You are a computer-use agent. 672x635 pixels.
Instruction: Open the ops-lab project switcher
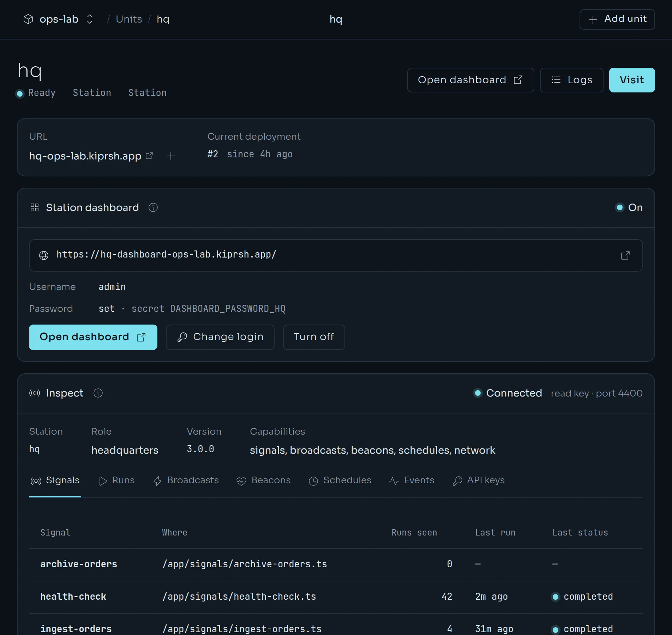tap(58, 19)
